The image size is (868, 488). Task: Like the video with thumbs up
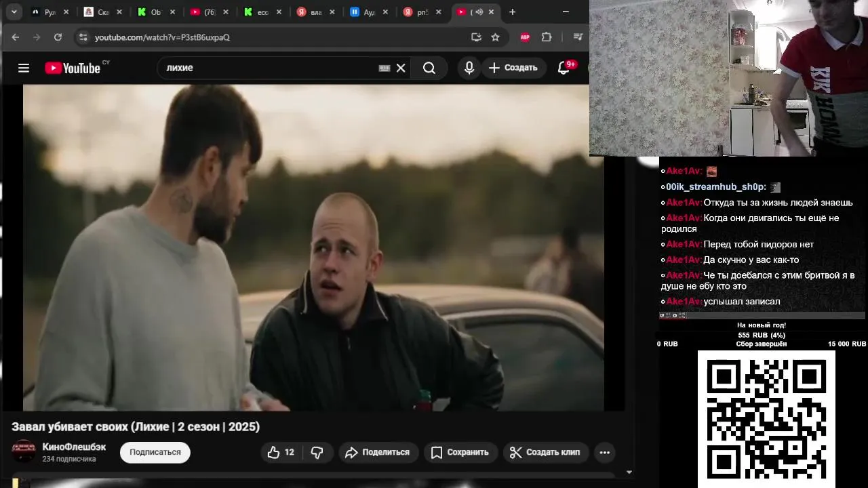(x=281, y=452)
